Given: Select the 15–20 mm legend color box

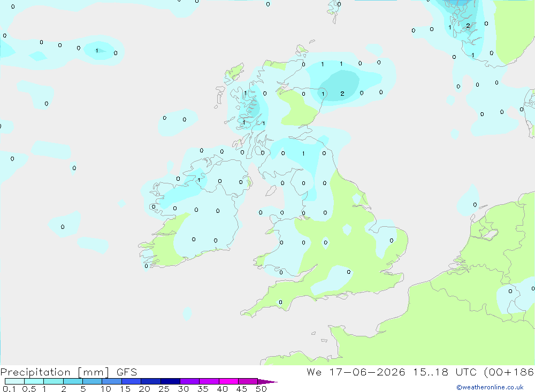Looking at the screenshot, I should point(132,381).
